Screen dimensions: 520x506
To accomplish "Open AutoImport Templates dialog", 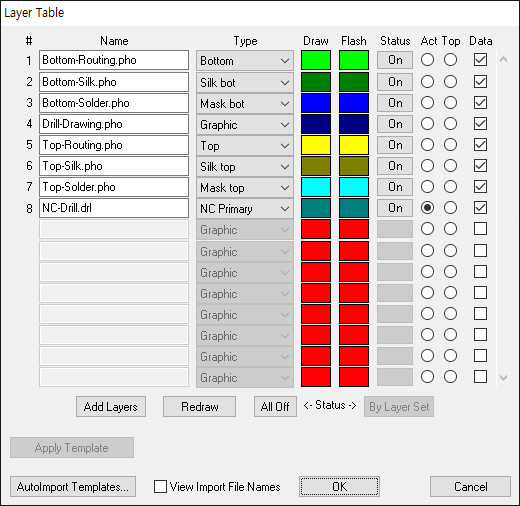I will point(73,487).
